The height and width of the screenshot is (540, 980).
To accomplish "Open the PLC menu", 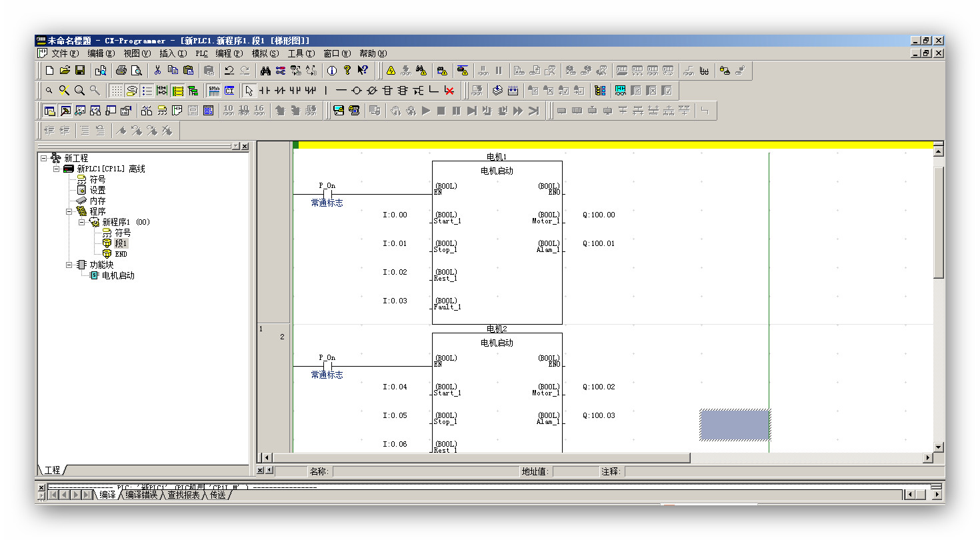I will [x=201, y=53].
